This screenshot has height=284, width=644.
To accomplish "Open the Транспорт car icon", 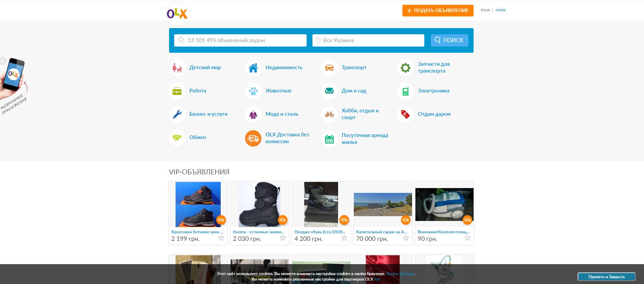I will [329, 68].
